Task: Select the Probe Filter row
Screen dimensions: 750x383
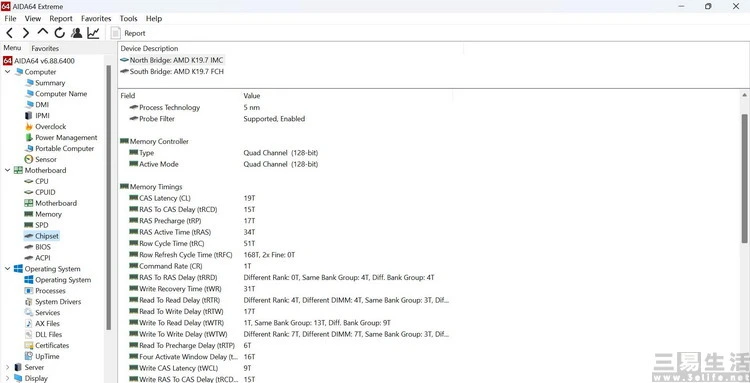Action: [217, 119]
